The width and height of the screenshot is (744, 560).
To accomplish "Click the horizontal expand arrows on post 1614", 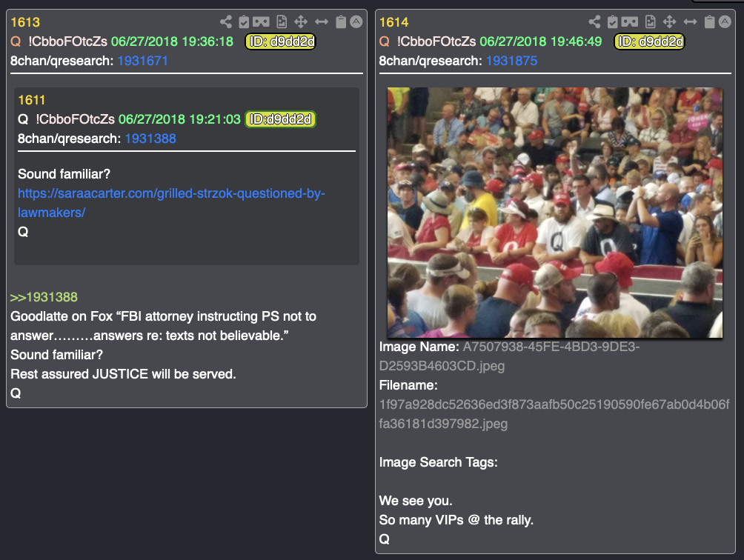I will pyautogui.click(x=690, y=21).
